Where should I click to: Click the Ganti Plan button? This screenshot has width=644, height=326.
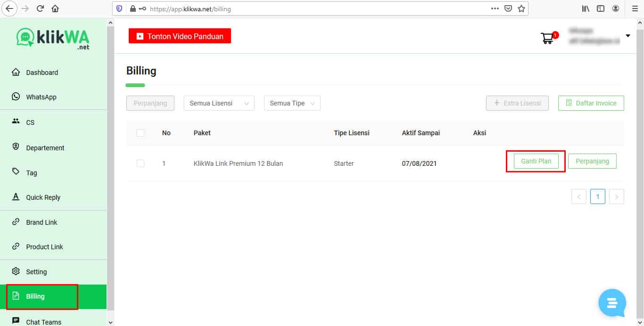pos(536,161)
